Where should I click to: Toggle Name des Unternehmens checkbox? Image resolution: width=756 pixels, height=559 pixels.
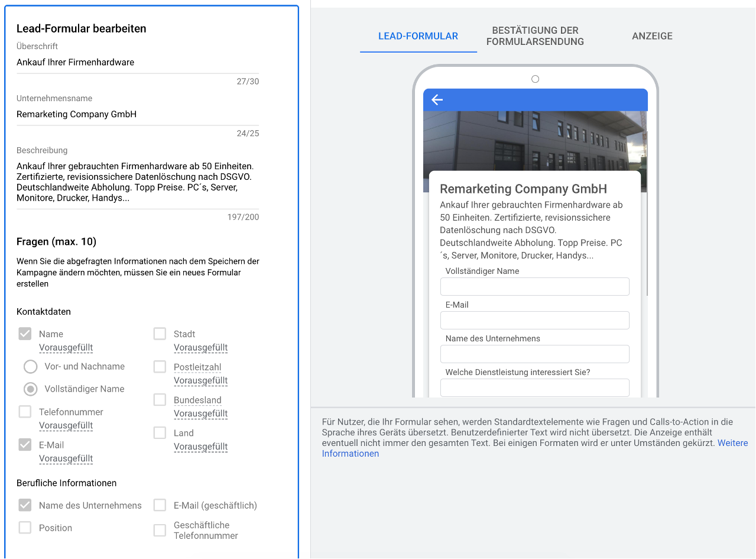click(25, 505)
